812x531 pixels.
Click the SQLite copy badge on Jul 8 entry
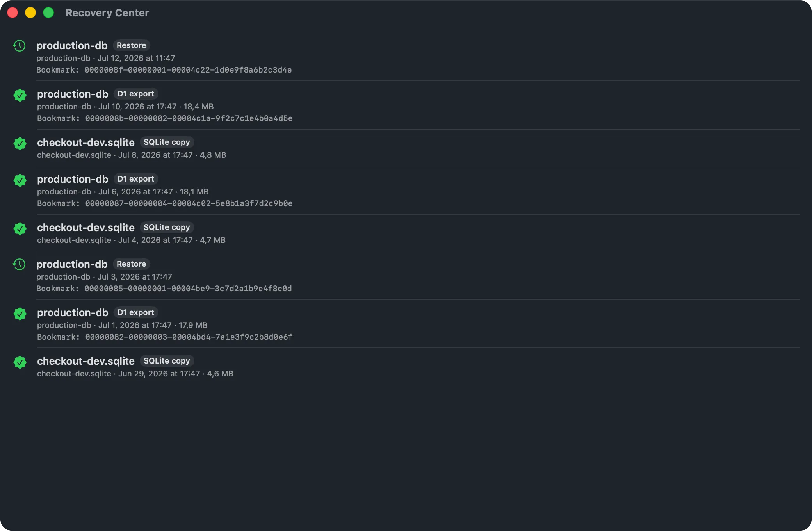pyautogui.click(x=167, y=142)
